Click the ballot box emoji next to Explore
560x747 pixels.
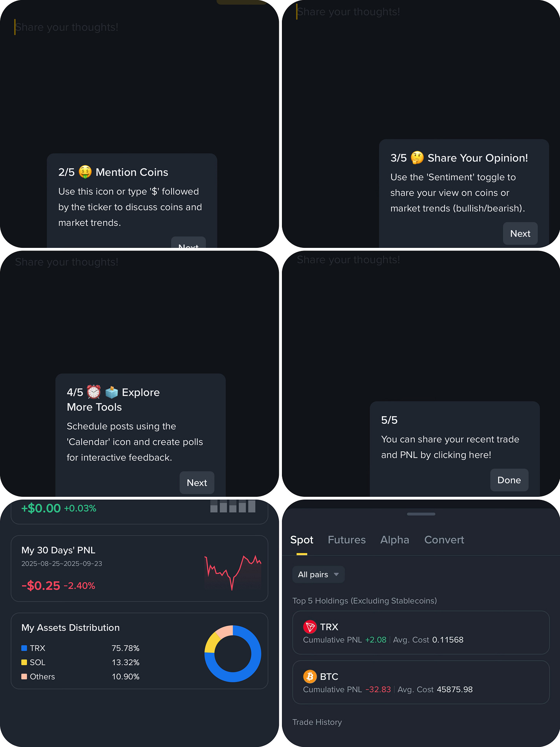tap(112, 392)
